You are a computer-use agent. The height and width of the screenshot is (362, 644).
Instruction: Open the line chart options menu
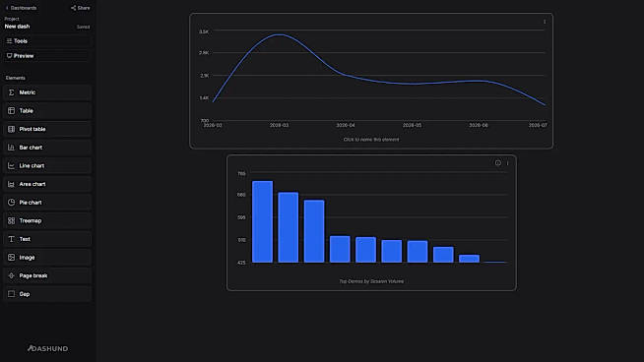[x=545, y=22]
